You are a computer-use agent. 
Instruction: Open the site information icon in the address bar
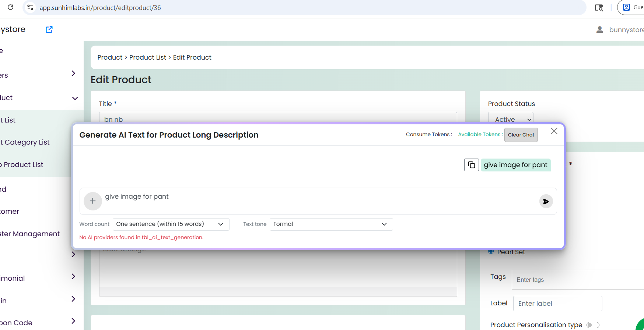(30, 7)
